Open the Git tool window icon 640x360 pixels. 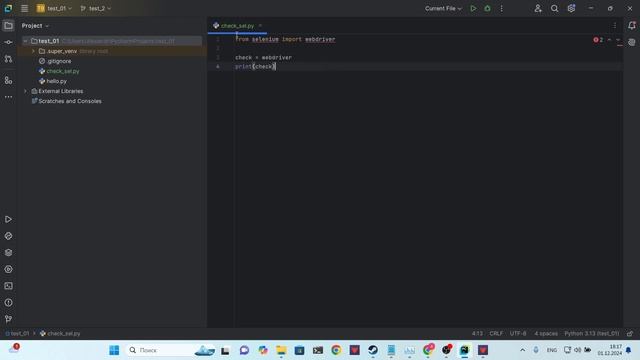[x=8, y=319]
